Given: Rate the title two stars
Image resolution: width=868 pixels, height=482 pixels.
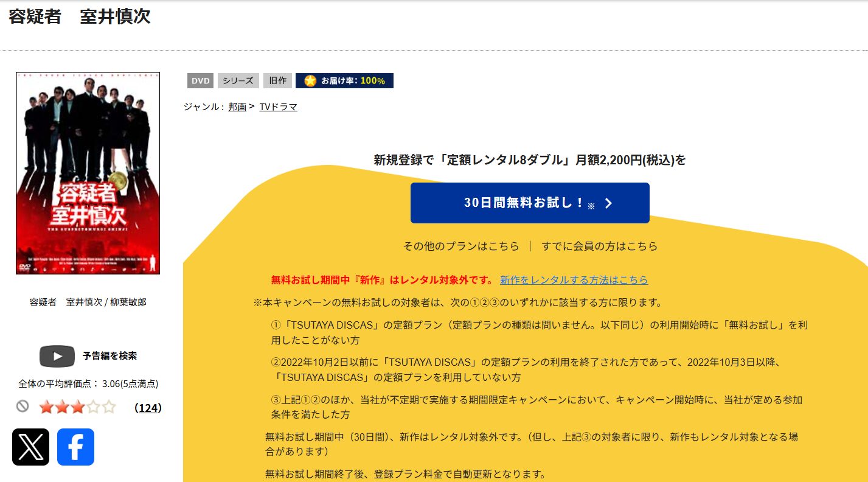Looking at the screenshot, I should coord(62,407).
